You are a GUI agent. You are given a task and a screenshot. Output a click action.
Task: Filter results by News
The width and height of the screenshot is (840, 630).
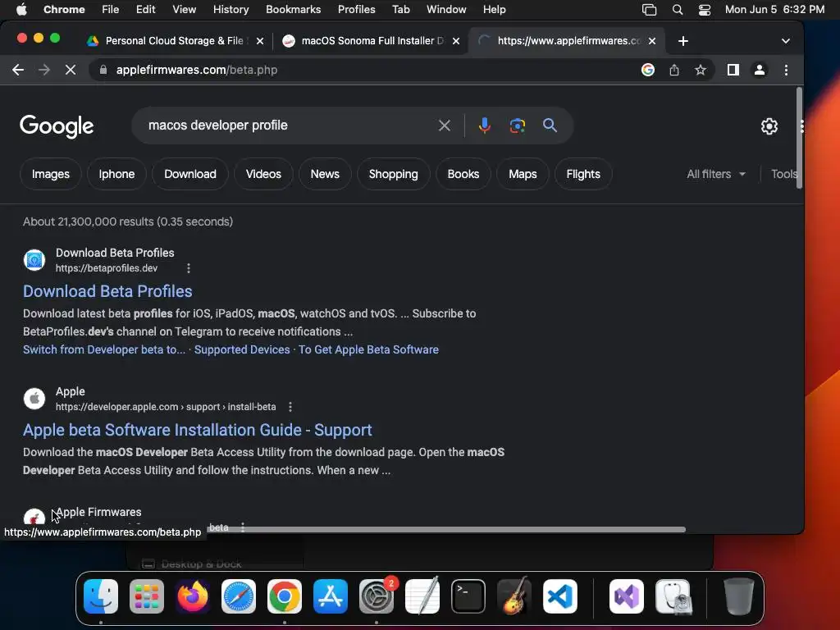tap(325, 174)
